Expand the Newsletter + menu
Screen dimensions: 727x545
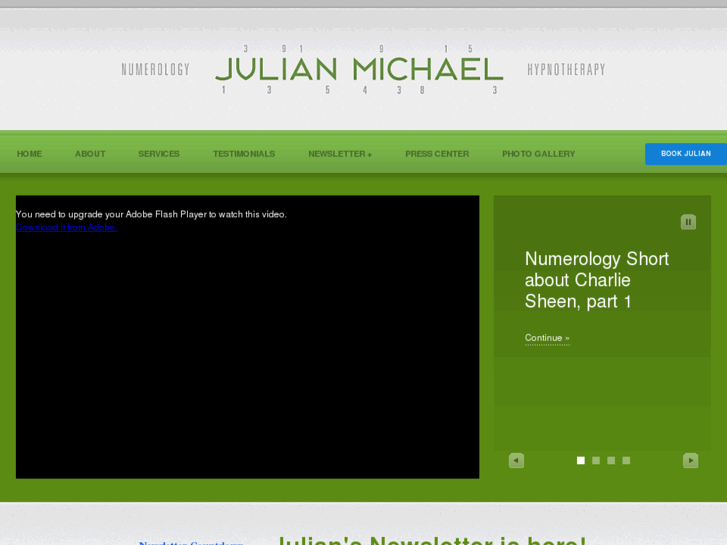[x=340, y=154]
